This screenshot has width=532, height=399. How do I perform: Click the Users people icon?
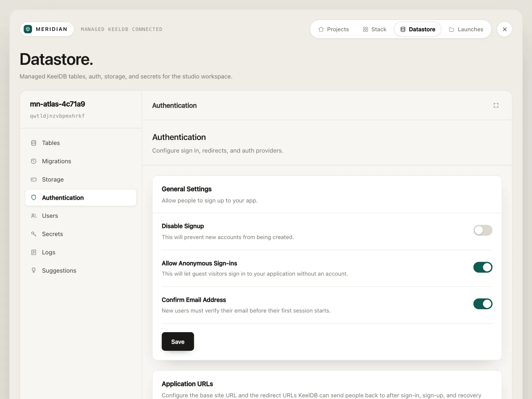pyautogui.click(x=34, y=216)
